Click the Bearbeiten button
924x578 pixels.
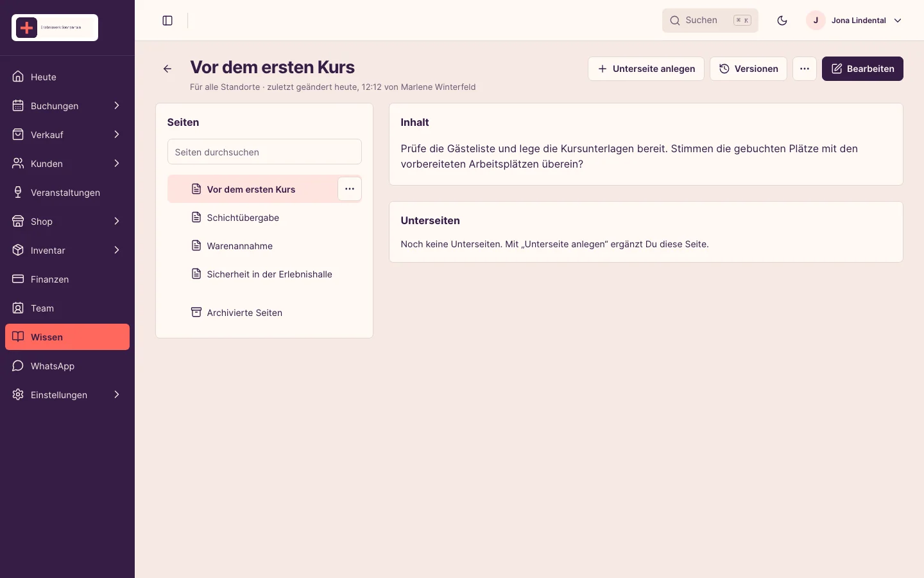(862, 69)
